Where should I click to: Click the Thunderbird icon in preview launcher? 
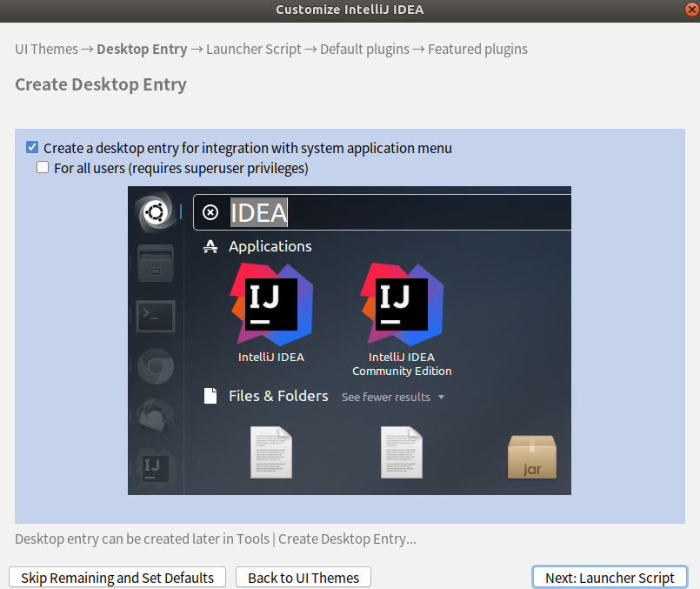[x=156, y=417]
